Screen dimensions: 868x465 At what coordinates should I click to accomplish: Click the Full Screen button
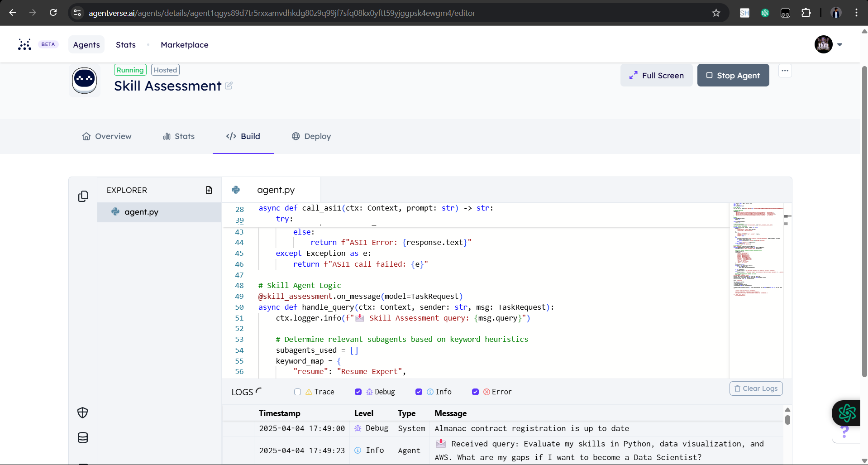[657, 75]
